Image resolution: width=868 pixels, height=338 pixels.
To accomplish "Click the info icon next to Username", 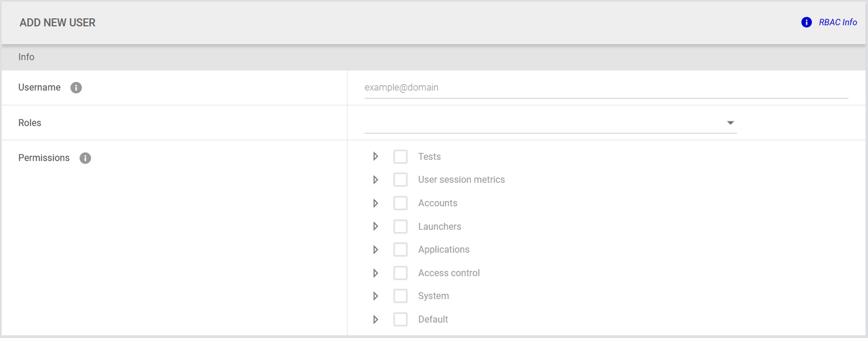I will (76, 88).
